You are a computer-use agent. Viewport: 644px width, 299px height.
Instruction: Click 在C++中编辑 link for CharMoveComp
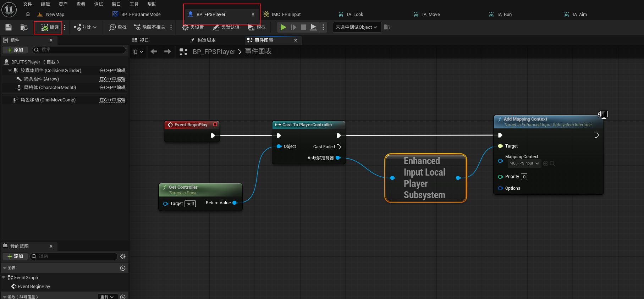[112, 100]
